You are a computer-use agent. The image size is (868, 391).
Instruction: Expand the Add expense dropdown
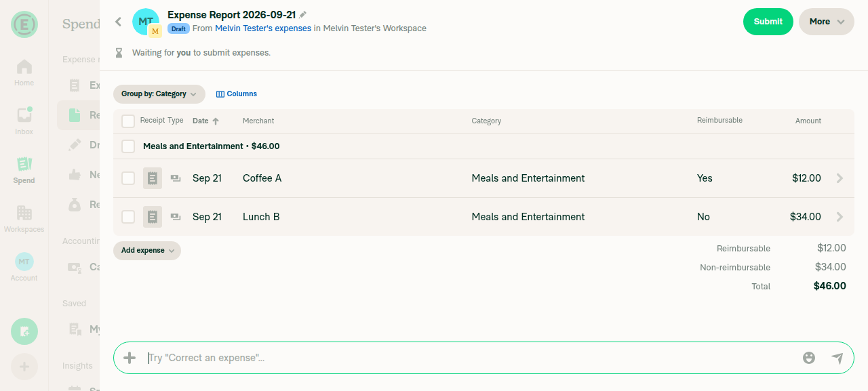point(147,251)
